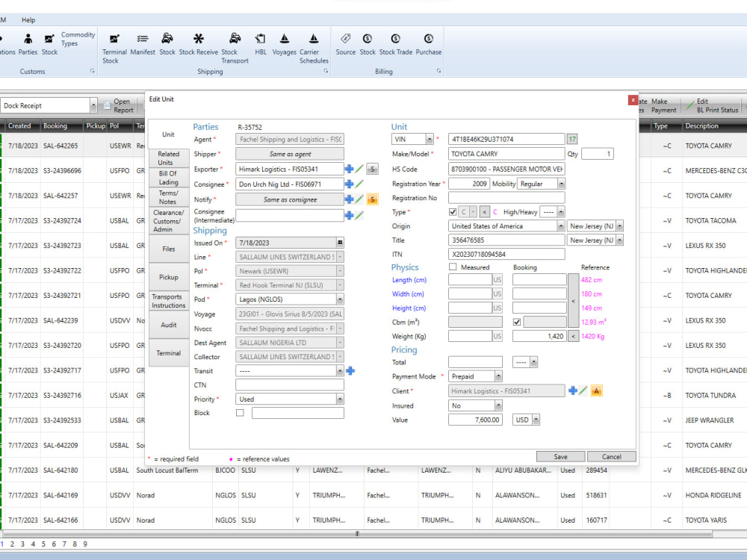Open Commodity Types in ribbon
The height and width of the screenshot is (560, 747).
click(78, 39)
